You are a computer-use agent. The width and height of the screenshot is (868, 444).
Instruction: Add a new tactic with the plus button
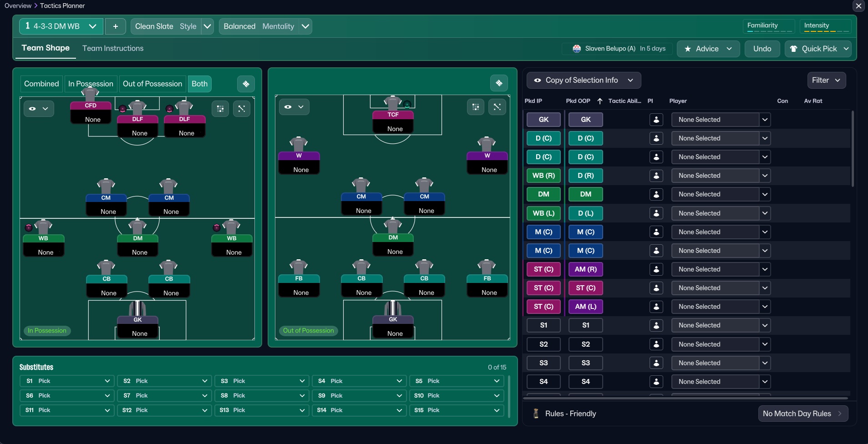[116, 26]
